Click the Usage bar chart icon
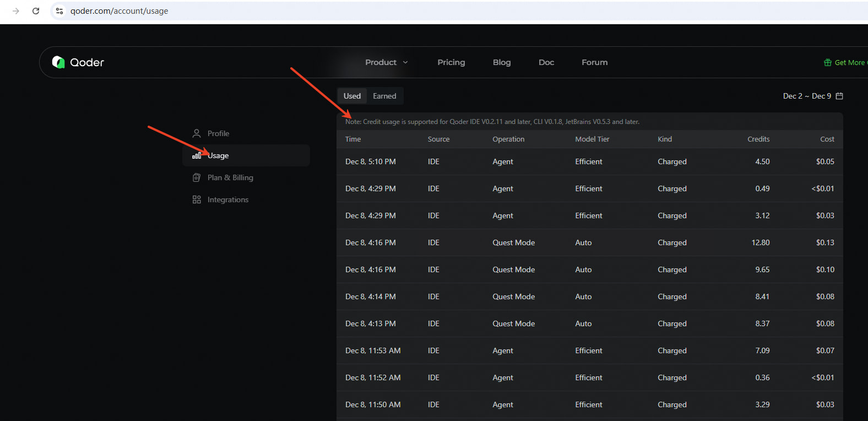The width and height of the screenshot is (868, 421). [197, 155]
